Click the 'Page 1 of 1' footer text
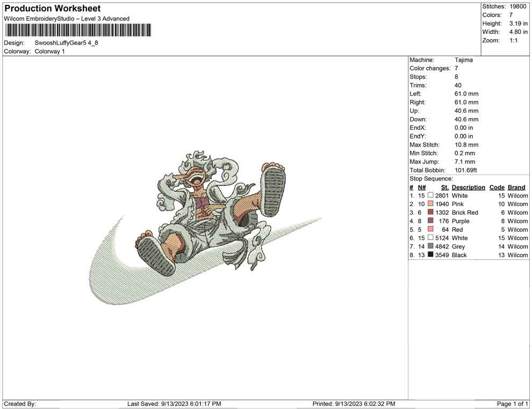 pyautogui.click(x=512, y=404)
